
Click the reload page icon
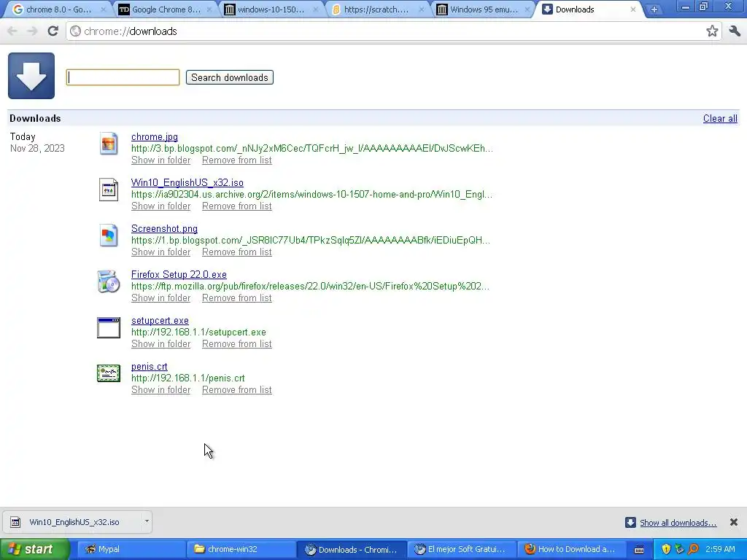point(53,31)
